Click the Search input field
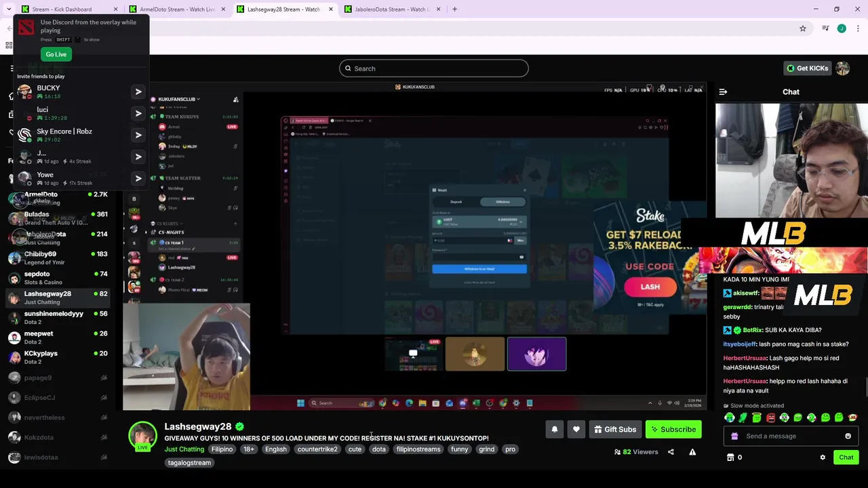Viewport: 868px width, 488px height. (434, 68)
